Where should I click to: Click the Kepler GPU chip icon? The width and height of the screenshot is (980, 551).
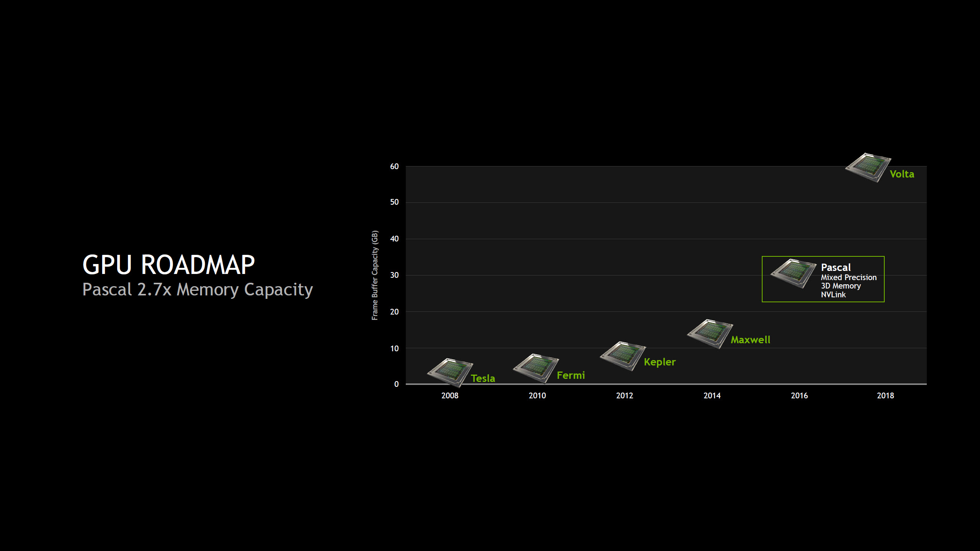click(x=623, y=356)
